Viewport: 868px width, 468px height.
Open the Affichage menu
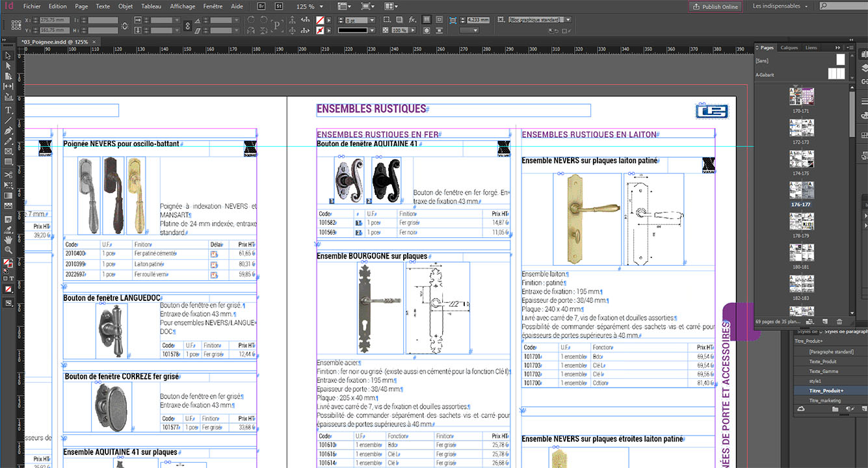point(182,6)
